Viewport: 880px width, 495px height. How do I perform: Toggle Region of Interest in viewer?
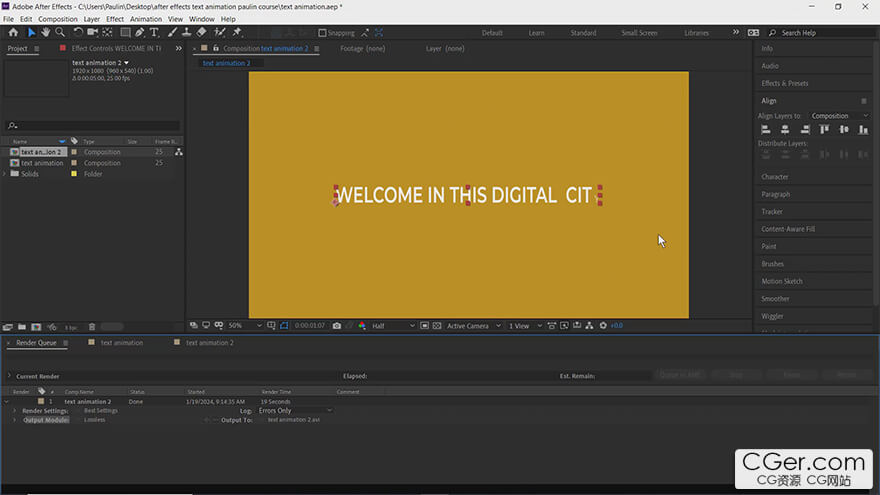[424, 326]
